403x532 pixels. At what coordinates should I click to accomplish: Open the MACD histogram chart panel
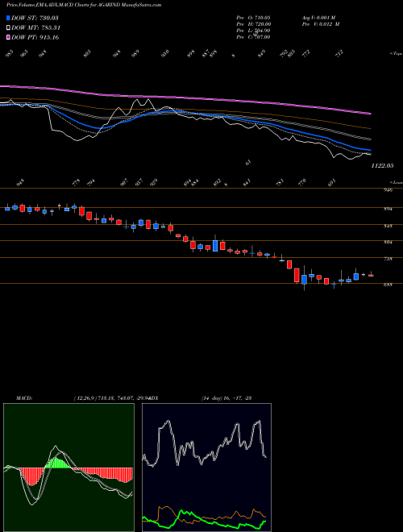click(x=69, y=468)
